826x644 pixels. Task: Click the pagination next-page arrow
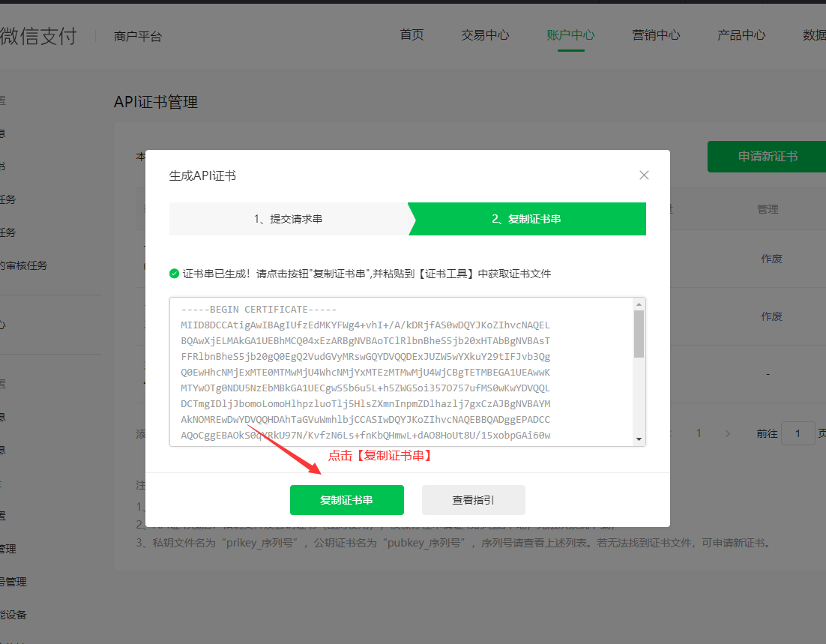(x=728, y=433)
